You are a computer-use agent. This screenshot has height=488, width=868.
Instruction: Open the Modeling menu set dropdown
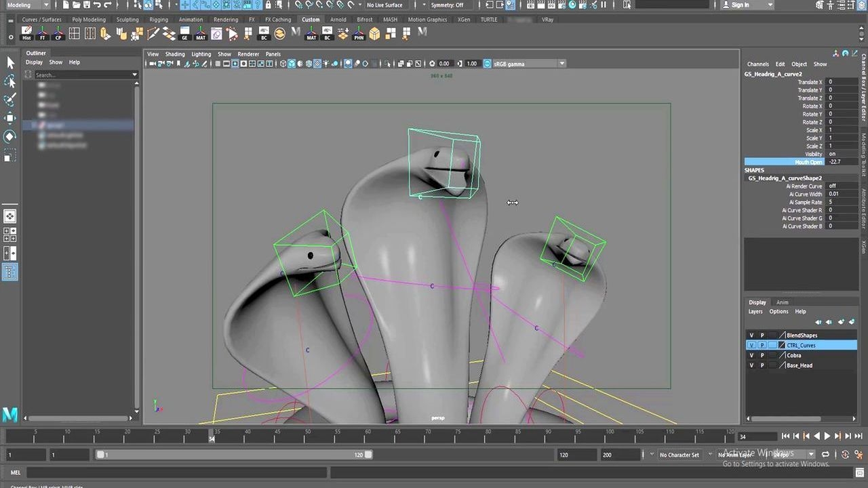pyautogui.click(x=27, y=5)
